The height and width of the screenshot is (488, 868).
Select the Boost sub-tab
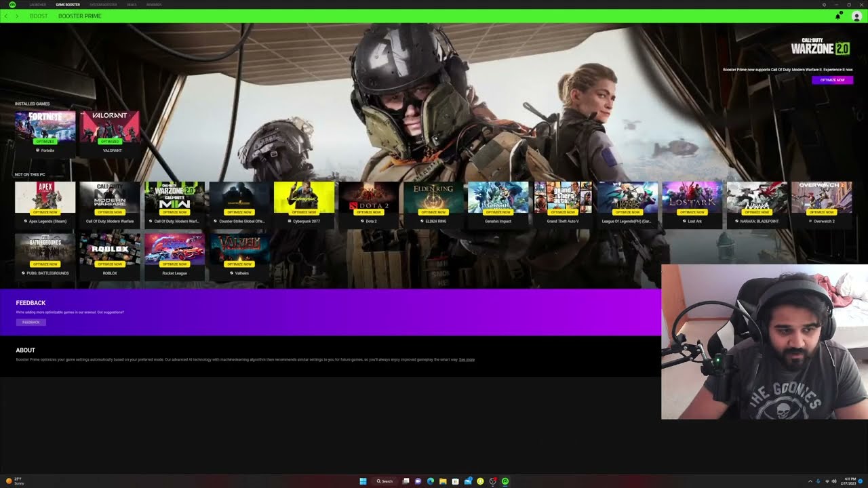[39, 16]
